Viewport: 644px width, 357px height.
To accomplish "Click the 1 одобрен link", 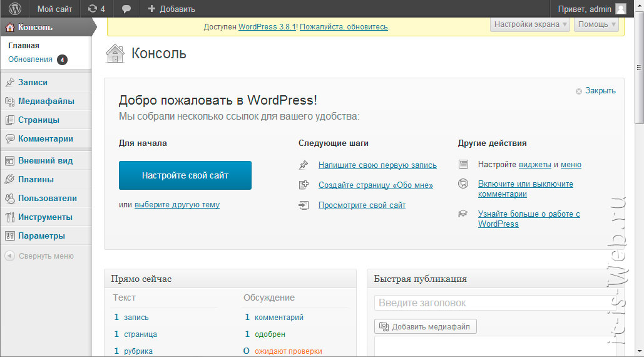I will [265, 334].
